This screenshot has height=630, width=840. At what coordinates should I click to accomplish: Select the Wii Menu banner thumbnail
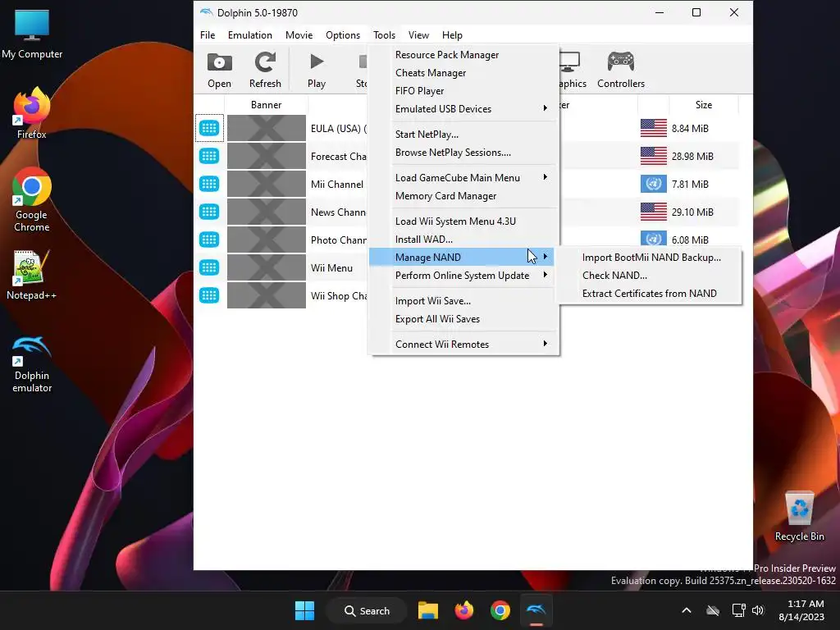click(267, 267)
